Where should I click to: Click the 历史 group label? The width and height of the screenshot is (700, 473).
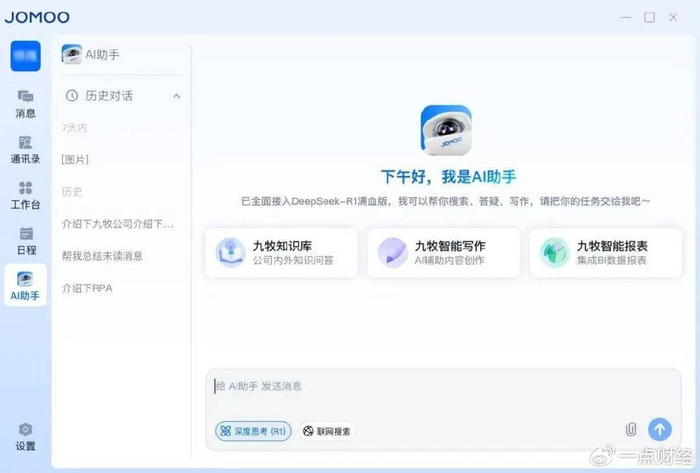tap(71, 192)
